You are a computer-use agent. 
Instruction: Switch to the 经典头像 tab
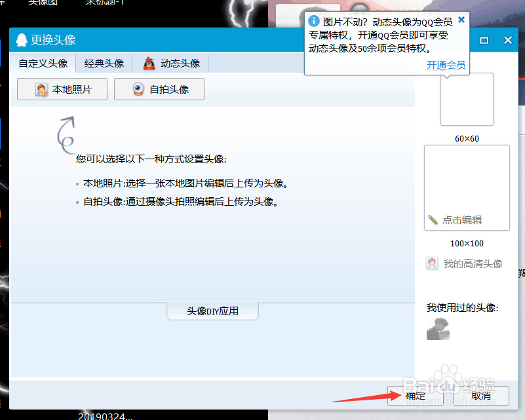(x=103, y=64)
